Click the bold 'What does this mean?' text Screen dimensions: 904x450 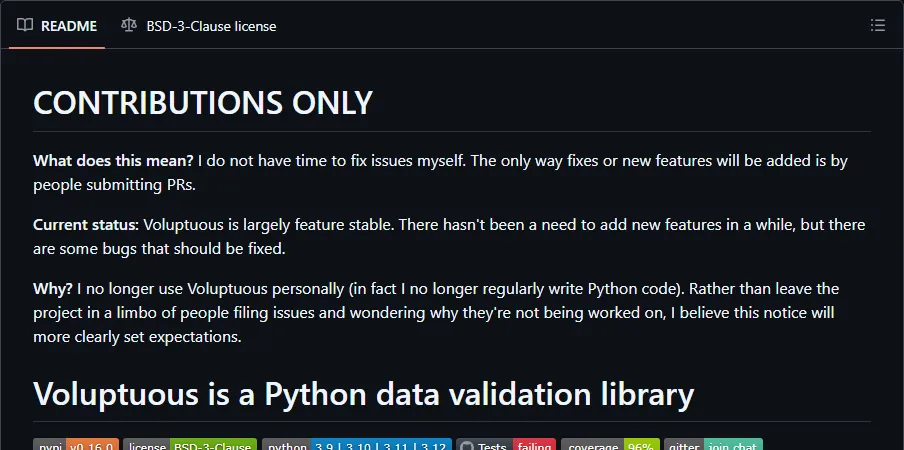(x=114, y=160)
